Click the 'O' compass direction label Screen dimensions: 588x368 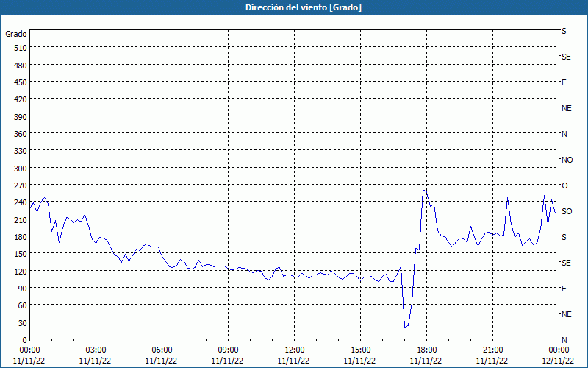pos(564,185)
